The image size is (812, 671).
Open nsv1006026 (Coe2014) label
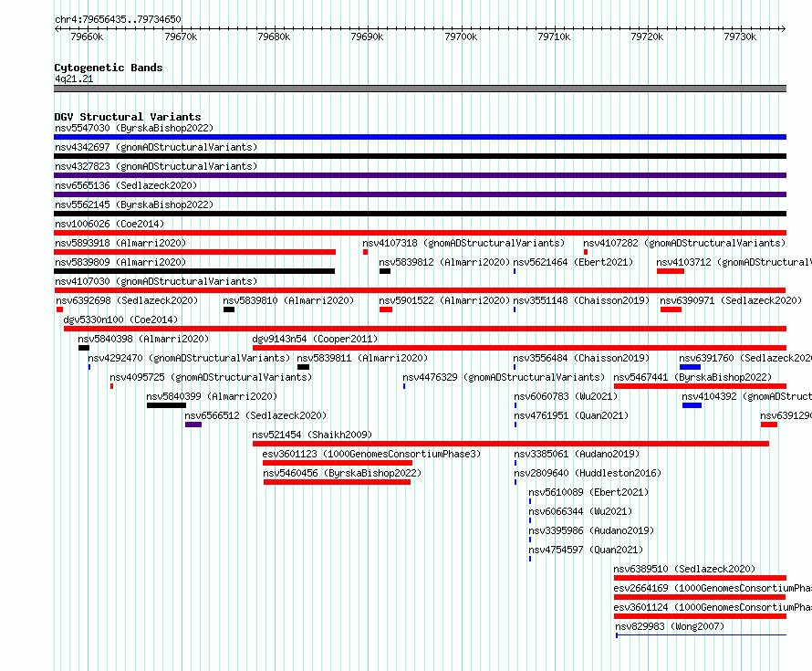109,224
